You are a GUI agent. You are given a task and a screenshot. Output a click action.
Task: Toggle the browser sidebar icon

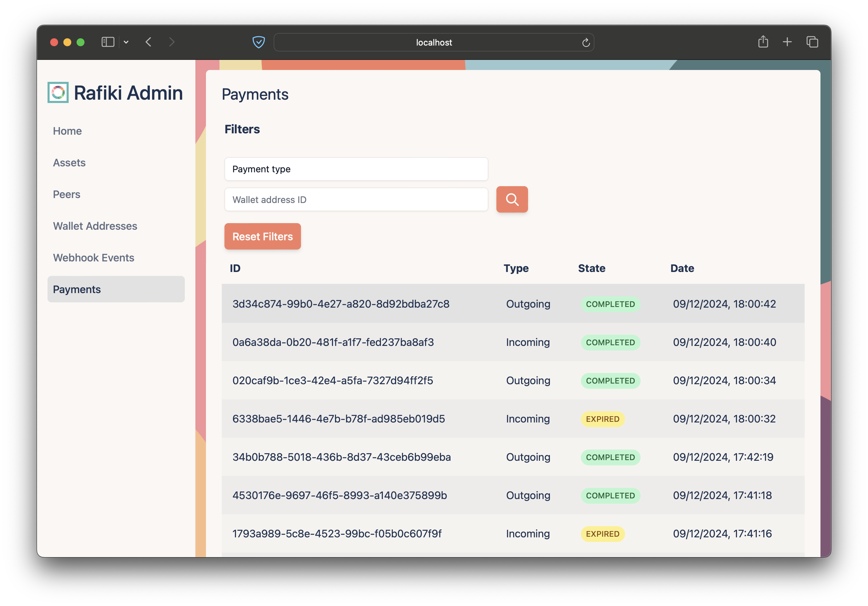108,42
